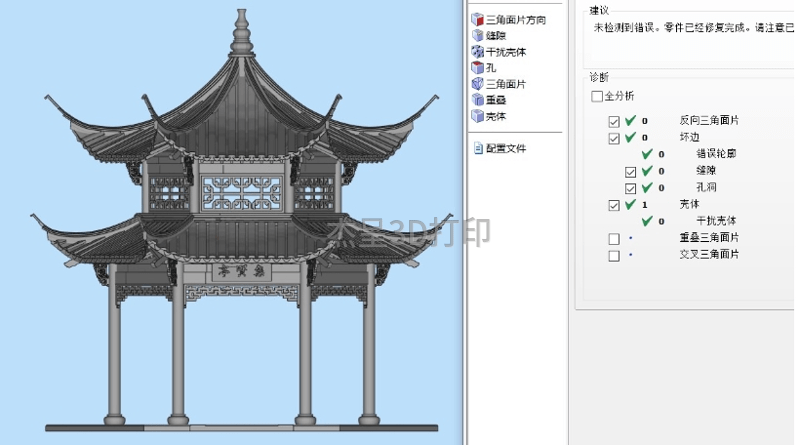Screen dimensions: 799x445
Task: Enable the 重叠三角面片 checkbox
Action: coord(614,239)
